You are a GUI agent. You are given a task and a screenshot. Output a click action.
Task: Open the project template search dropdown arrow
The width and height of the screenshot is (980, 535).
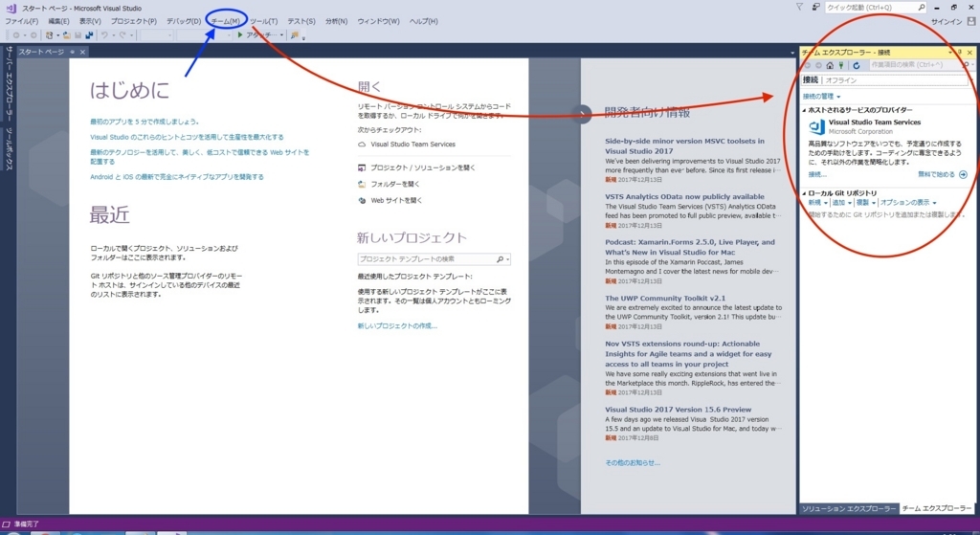508,259
